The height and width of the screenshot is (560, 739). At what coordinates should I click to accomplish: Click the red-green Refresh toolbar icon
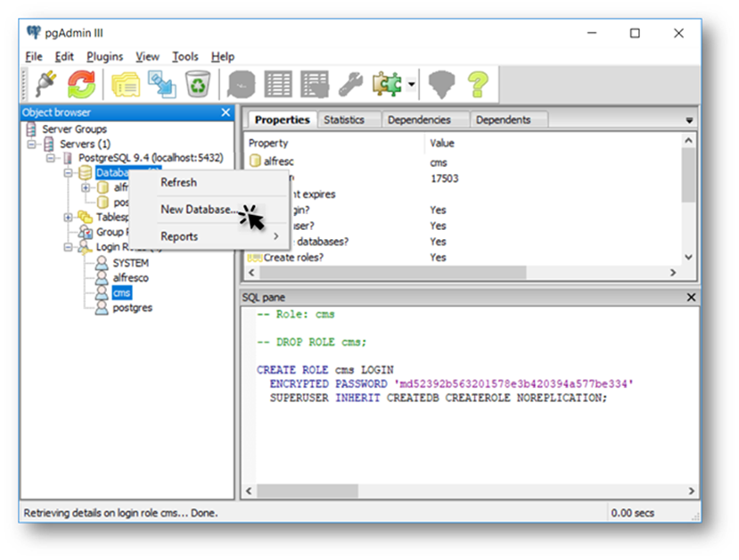pos(81,84)
